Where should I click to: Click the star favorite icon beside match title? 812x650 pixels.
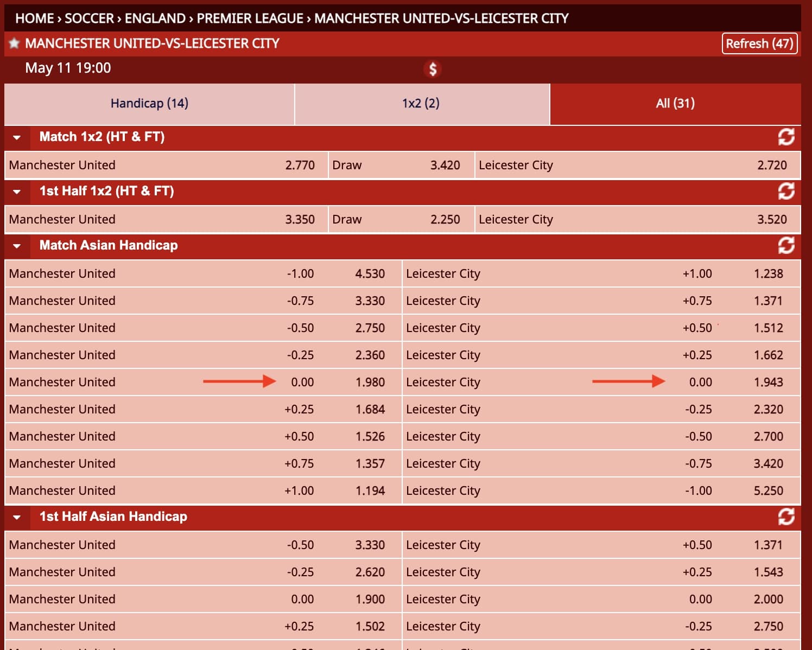tap(14, 43)
